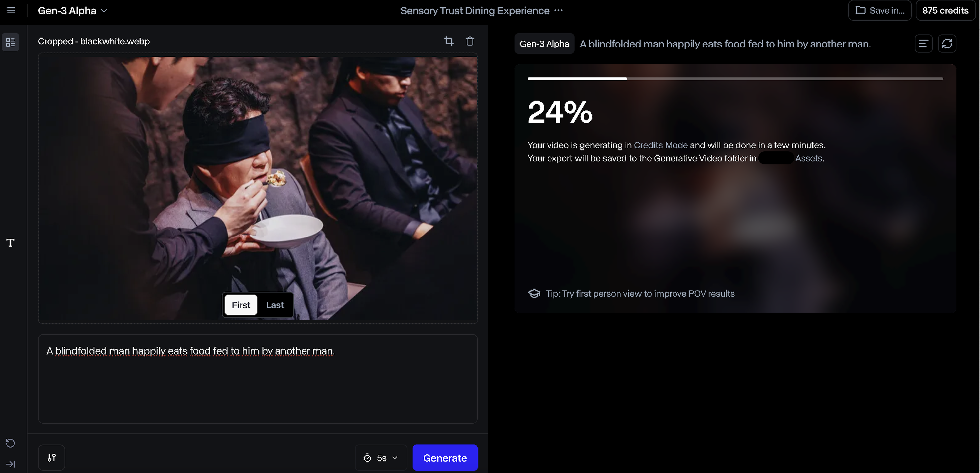This screenshot has width=980, height=473.
Task: Click the regenerate refresh icon
Action: tap(947, 44)
